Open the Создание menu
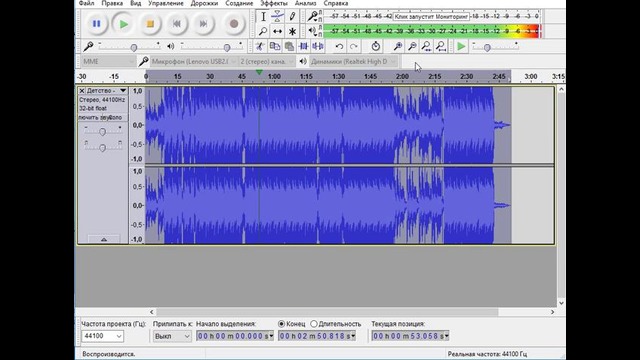Image resolution: width=640 pixels, height=360 pixels. pyautogui.click(x=239, y=3)
